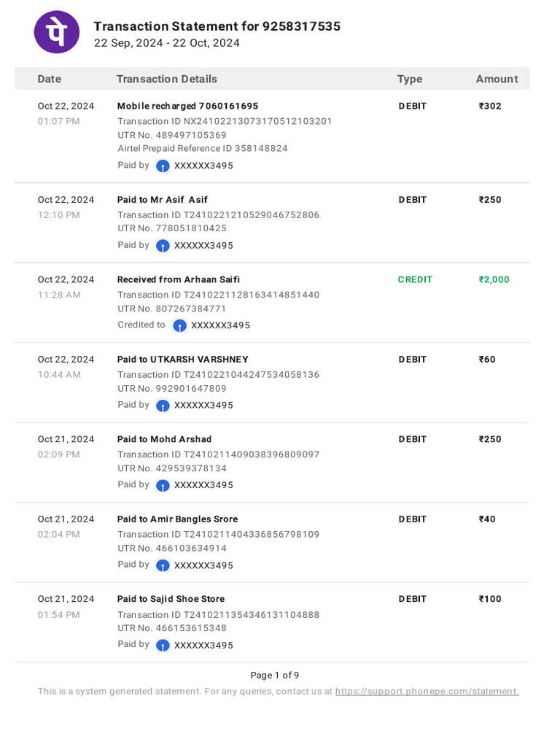Image resolution: width=560 pixels, height=747 pixels.
Task: Select Received from Arhaan Saifi title
Action: 179,279
